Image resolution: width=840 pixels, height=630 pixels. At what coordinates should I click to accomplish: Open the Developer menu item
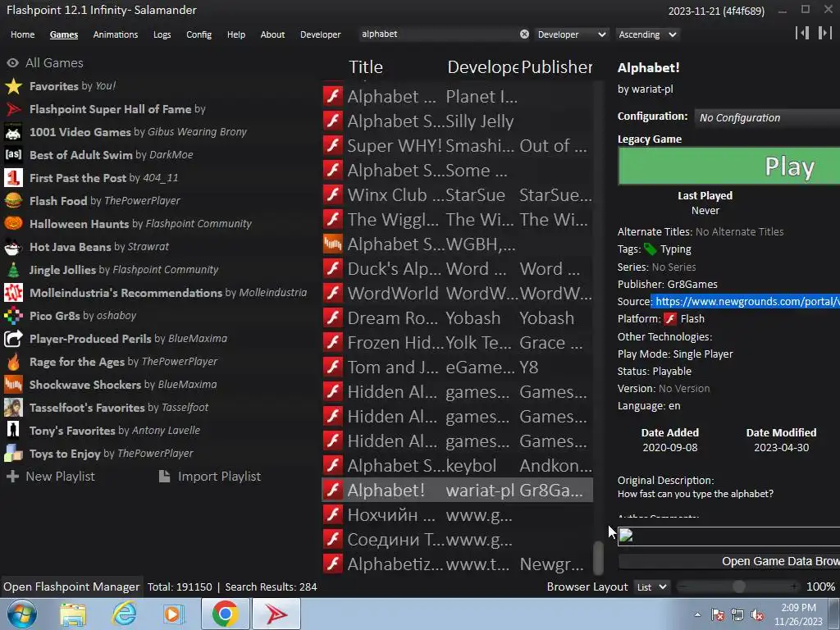coord(321,34)
